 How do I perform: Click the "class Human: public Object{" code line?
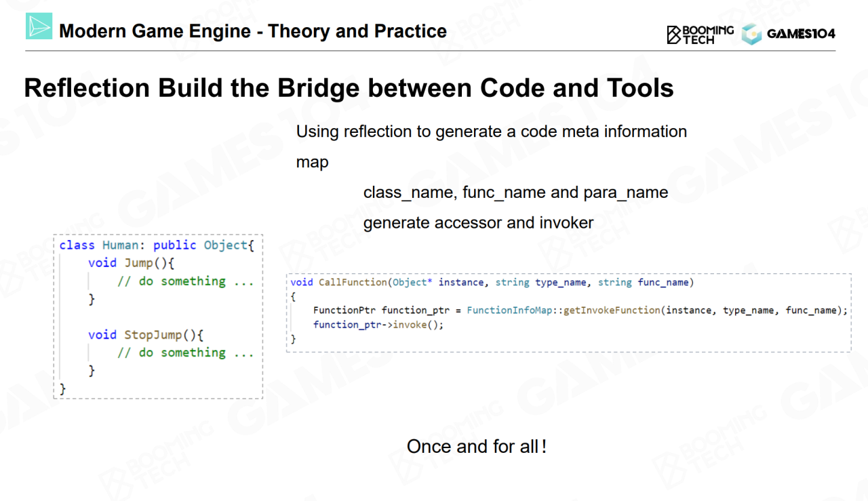(157, 245)
